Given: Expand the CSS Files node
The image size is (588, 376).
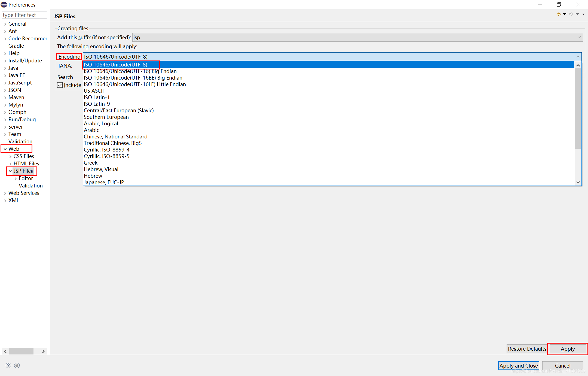Looking at the screenshot, I should point(10,156).
